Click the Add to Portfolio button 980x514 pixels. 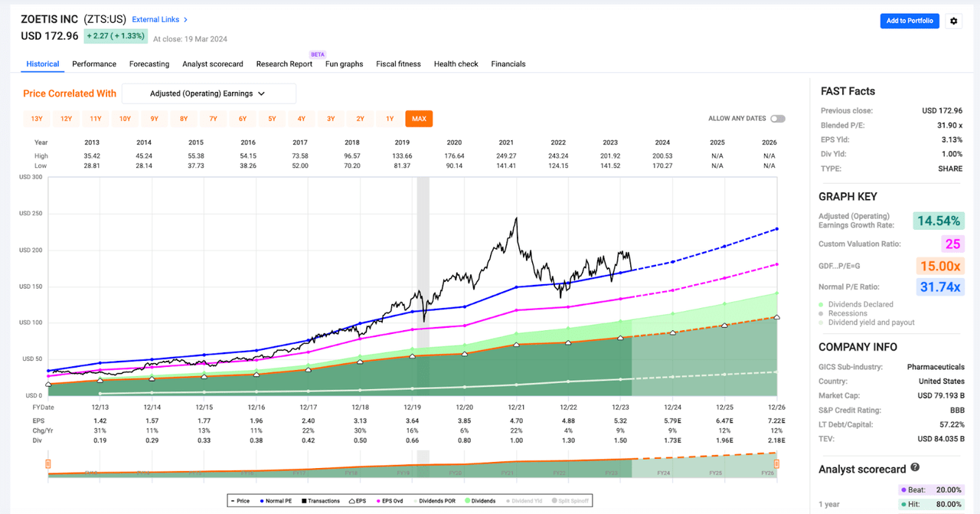point(910,21)
